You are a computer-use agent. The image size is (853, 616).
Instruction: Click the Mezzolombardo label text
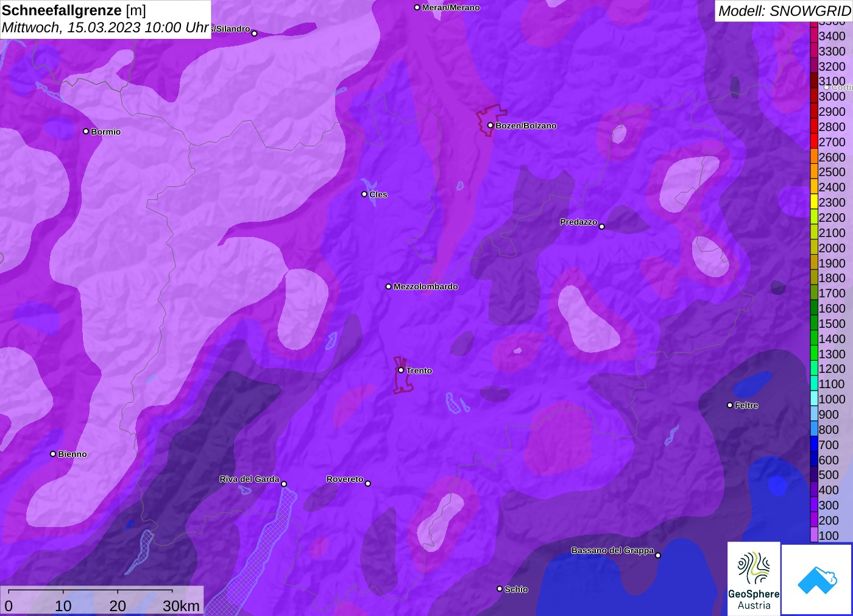pyautogui.click(x=426, y=286)
